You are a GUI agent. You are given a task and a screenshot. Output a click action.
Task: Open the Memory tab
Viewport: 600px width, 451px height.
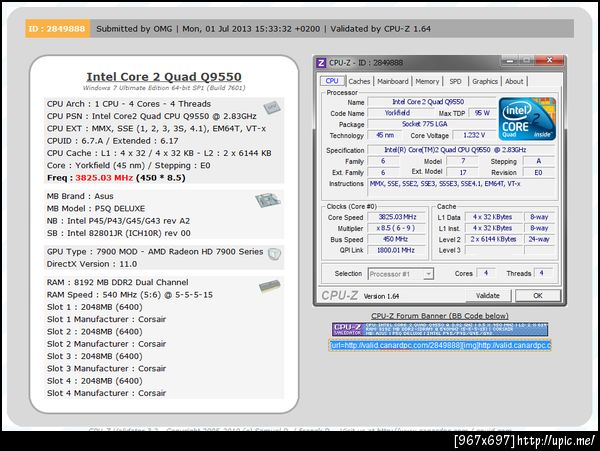[x=427, y=81]
